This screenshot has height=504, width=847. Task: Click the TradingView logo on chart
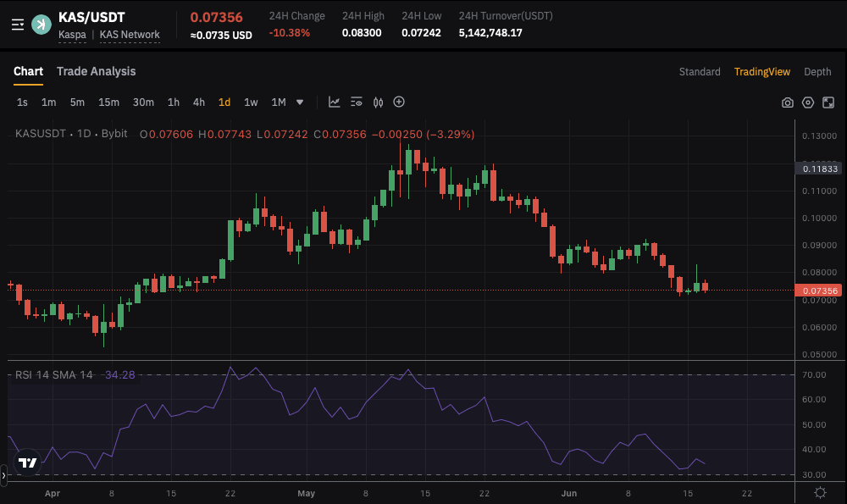pyautogui.click(x=28, y=462)
